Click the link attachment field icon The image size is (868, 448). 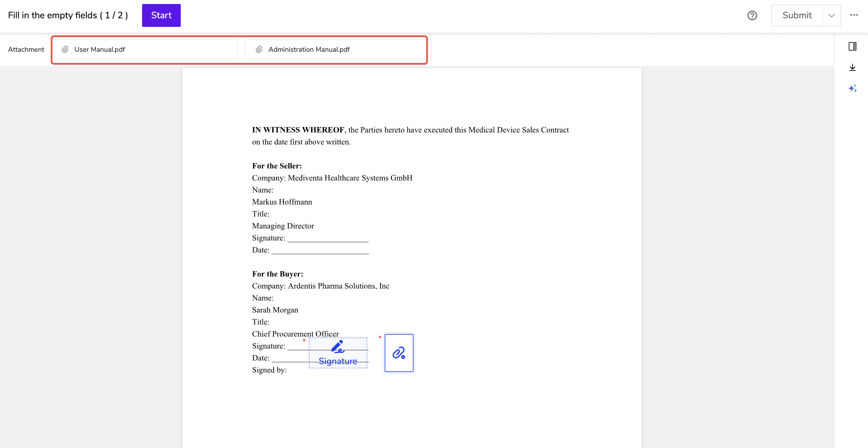[398, 353]
